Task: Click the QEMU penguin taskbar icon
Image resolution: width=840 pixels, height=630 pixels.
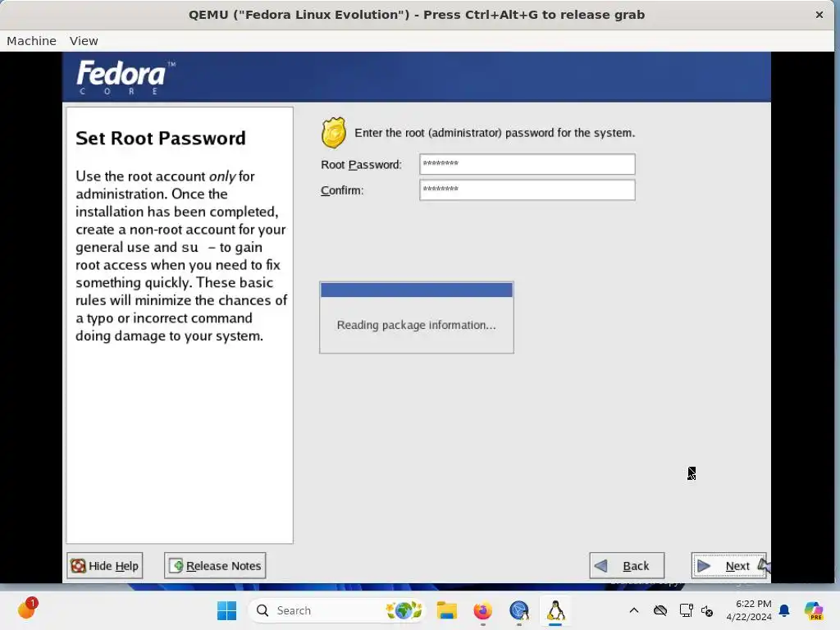Action: (x=555, y=610)
